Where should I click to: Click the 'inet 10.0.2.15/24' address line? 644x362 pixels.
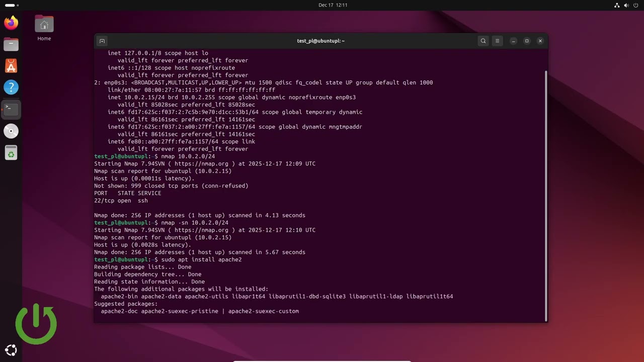[x=231, y=98]
